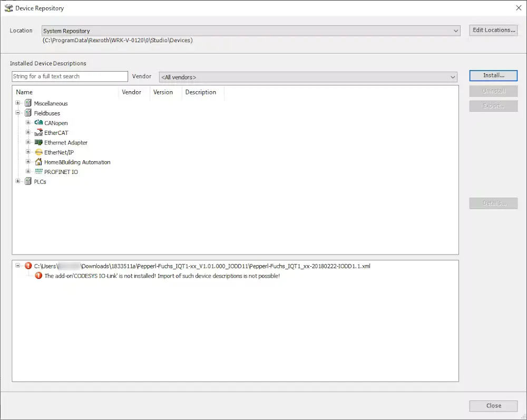Click the full text search field
527x420 pixels.
pyautogui.click(x=70, y=76)
